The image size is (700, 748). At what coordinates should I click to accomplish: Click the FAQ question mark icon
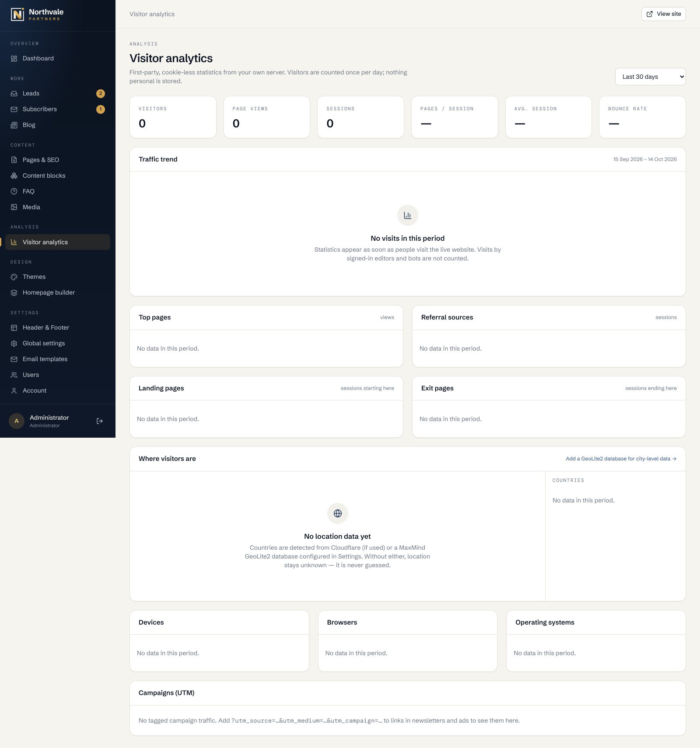[14, 192]
